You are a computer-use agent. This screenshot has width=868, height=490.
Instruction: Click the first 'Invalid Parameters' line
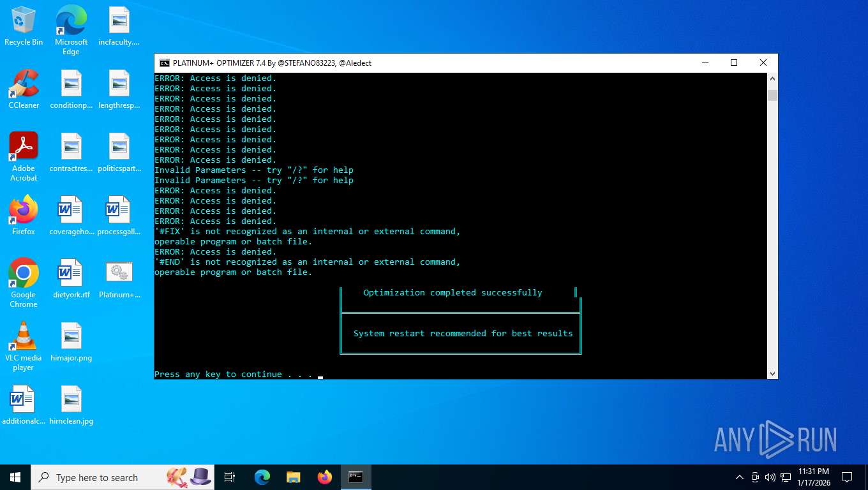pos(254,170)
